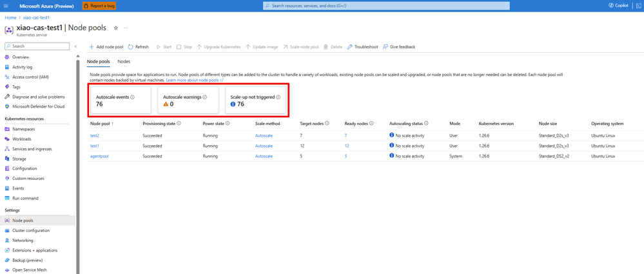The height and width of the screenshot is (274, 644).
Task: Open Run command in the sidebar
Action: (x=26, y=198)
